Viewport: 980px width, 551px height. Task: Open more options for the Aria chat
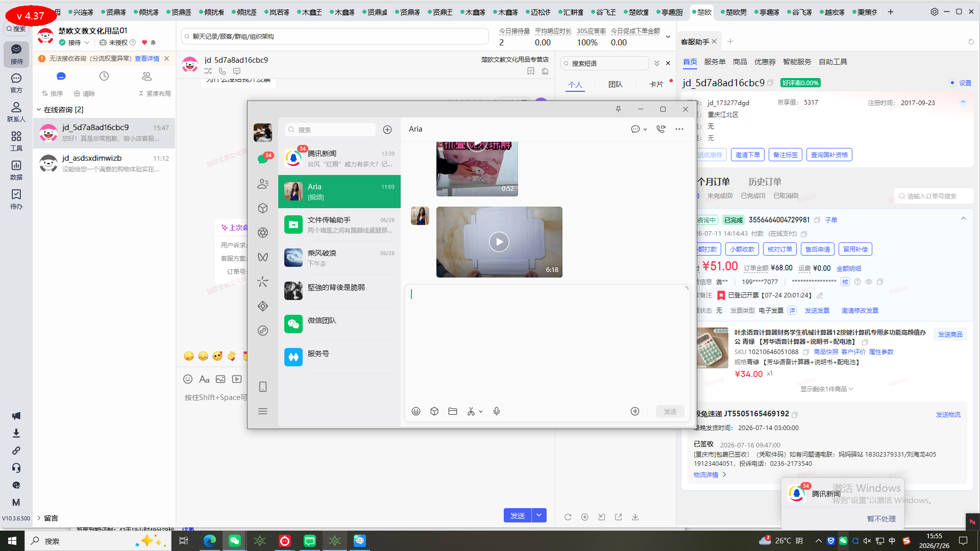(679, 129)
